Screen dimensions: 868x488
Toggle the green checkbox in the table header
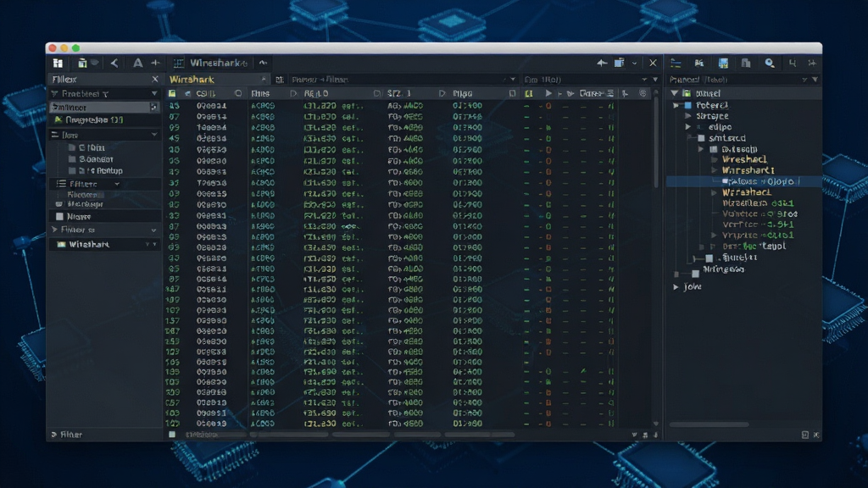point(172,93)
